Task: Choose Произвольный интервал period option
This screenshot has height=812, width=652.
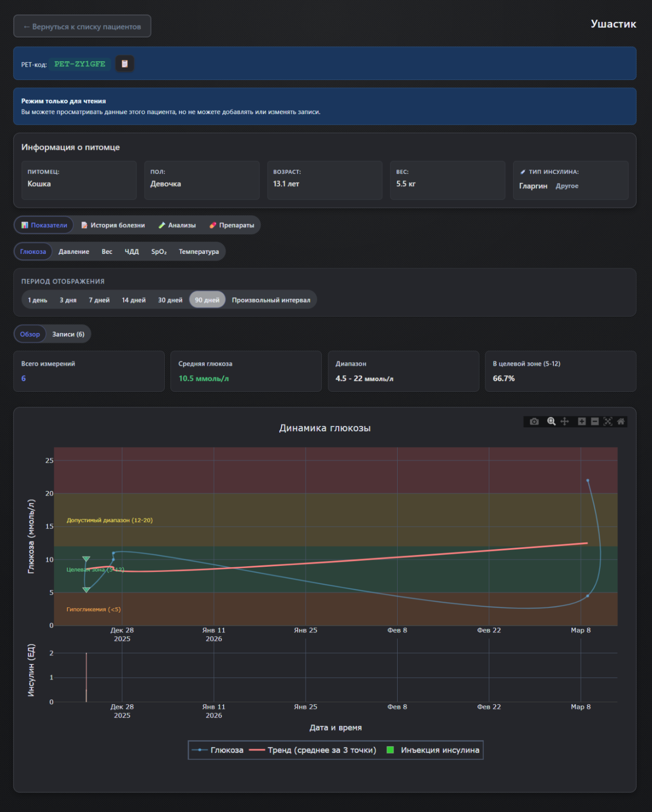Action: point(271,300)
